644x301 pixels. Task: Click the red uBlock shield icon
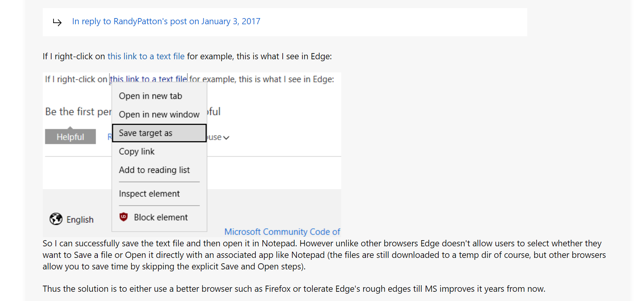pos(123,217)
